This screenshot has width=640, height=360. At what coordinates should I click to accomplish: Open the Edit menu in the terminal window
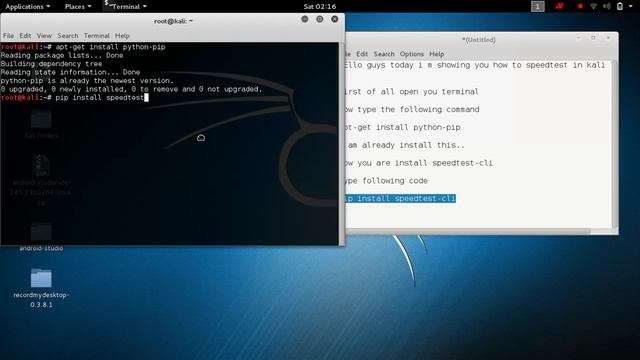[x=25, y=36]
